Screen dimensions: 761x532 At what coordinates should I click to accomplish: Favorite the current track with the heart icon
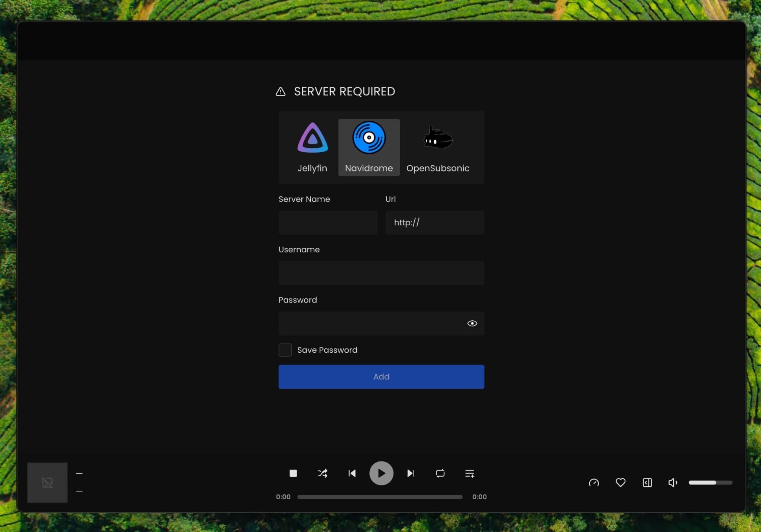click(620, 482)
